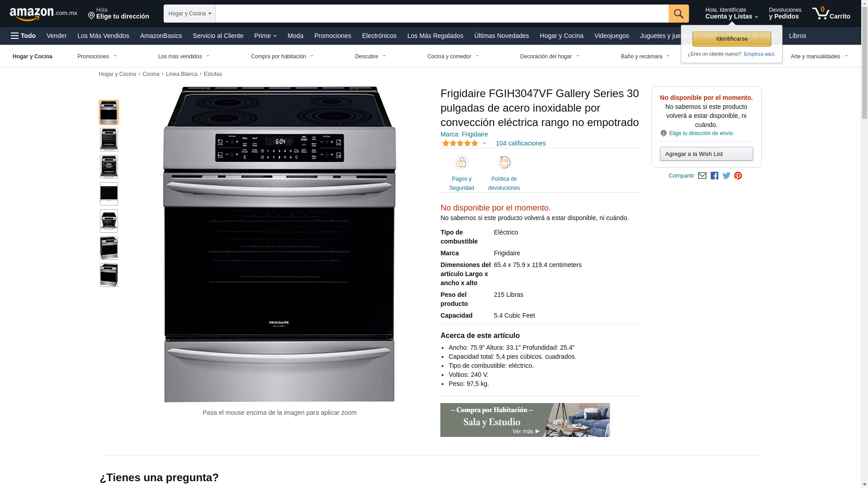
Task: Open the 104 calificaciones reviews link
Action: (520, 143)
